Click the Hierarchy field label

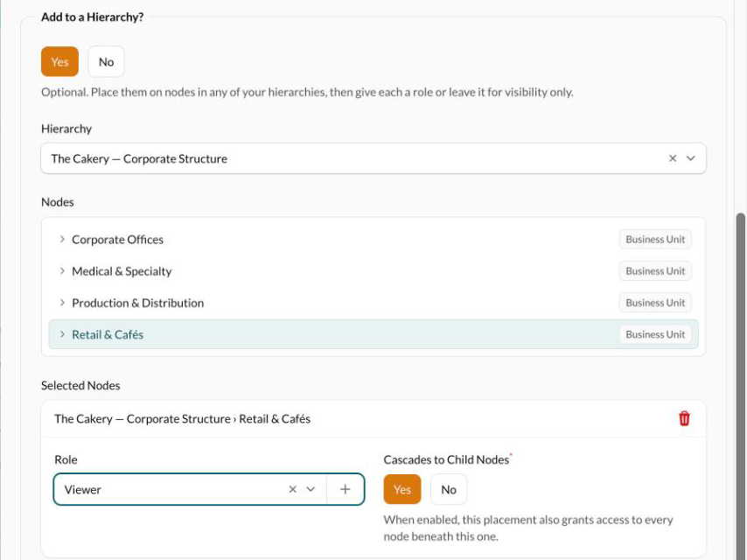(x=66, y=129)
